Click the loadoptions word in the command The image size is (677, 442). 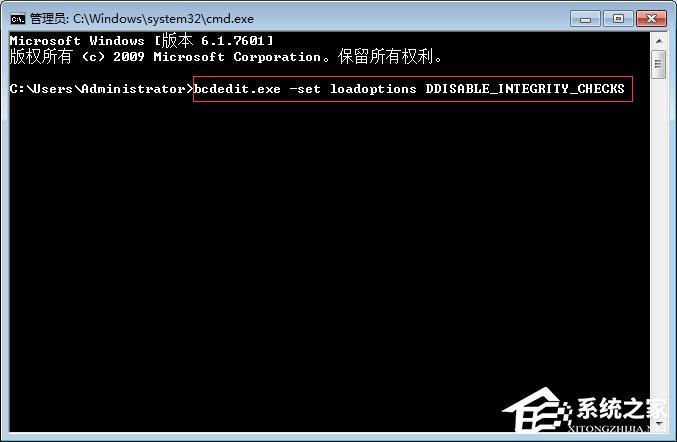(373, 89)
